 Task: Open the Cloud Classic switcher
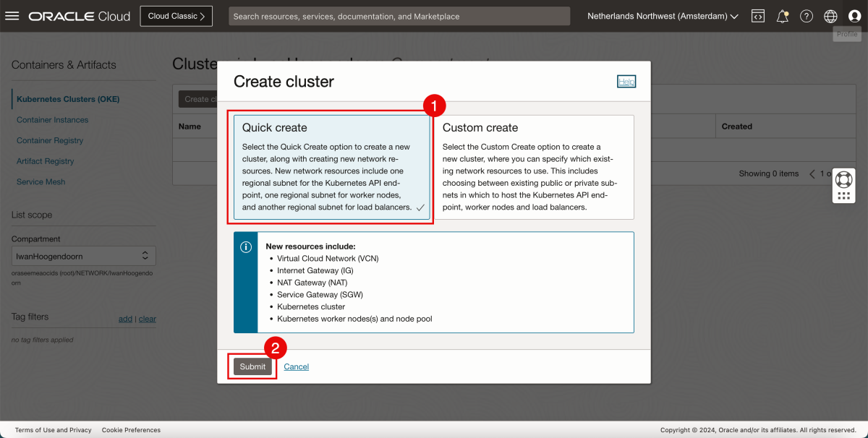pos(176,15)
